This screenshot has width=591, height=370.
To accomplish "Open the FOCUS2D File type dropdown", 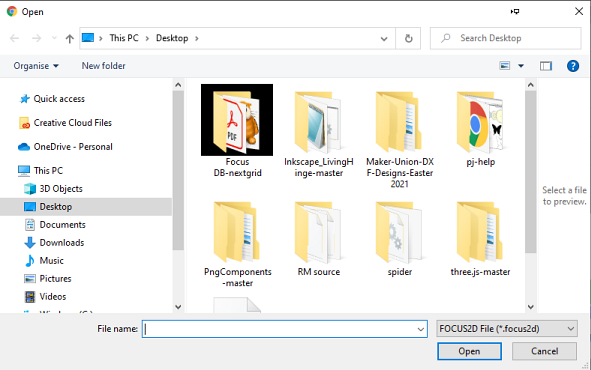I will click(x=507, y=329).
